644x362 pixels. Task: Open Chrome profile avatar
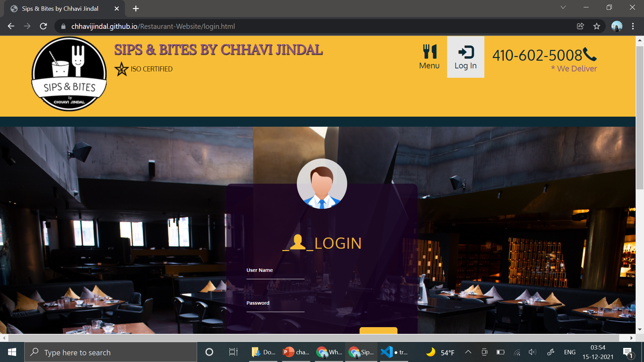[x=616, y=26]
